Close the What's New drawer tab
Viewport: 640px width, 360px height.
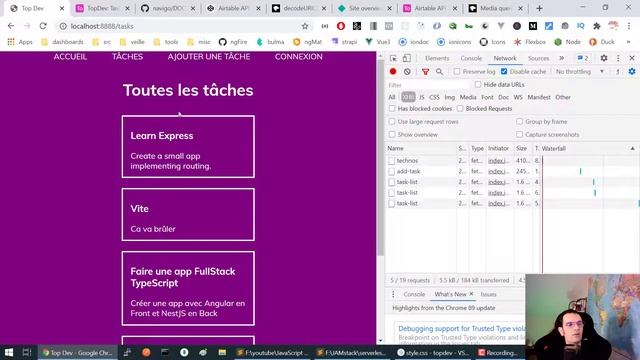coord(471,294)
